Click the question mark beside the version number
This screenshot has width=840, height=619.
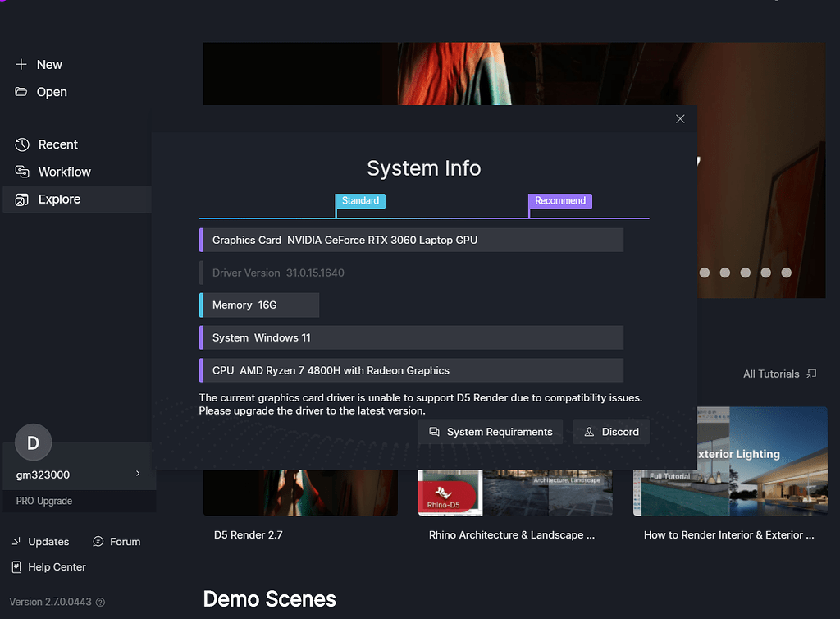100,603
